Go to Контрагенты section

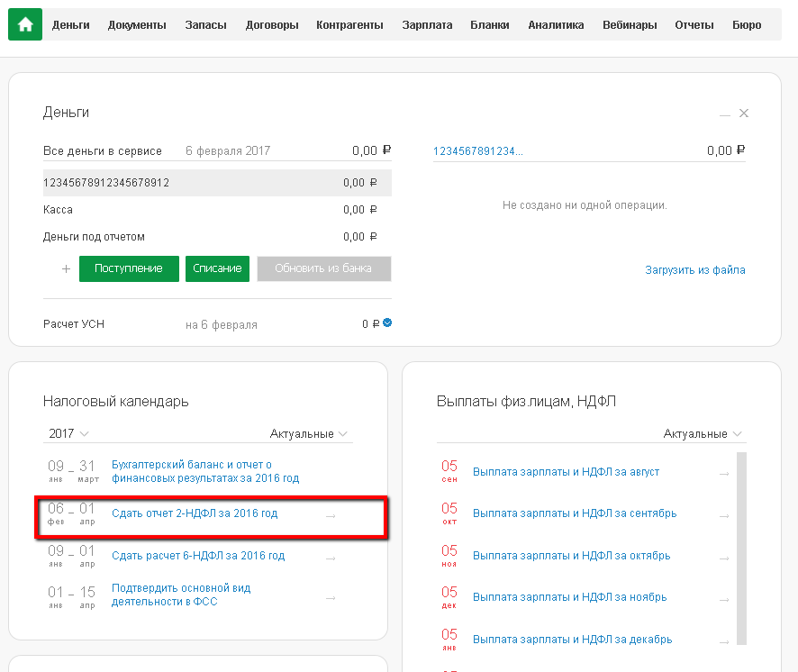point(349,25)
